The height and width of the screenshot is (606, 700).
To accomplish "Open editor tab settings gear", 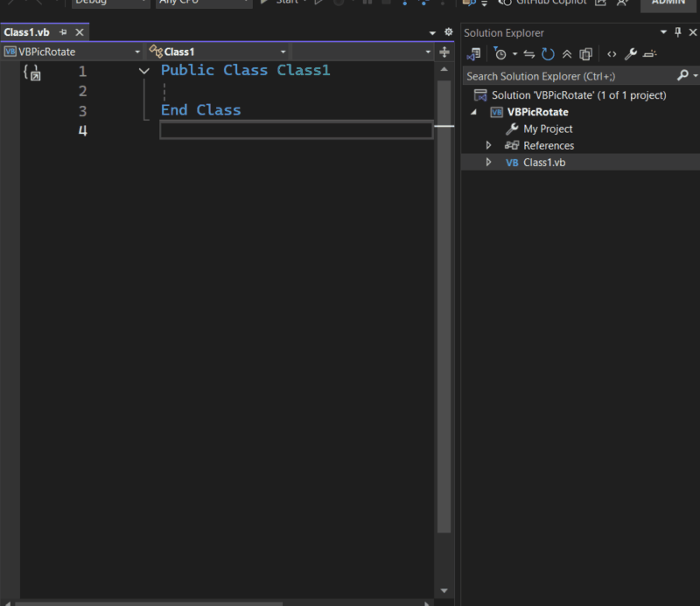I will 448,31.
